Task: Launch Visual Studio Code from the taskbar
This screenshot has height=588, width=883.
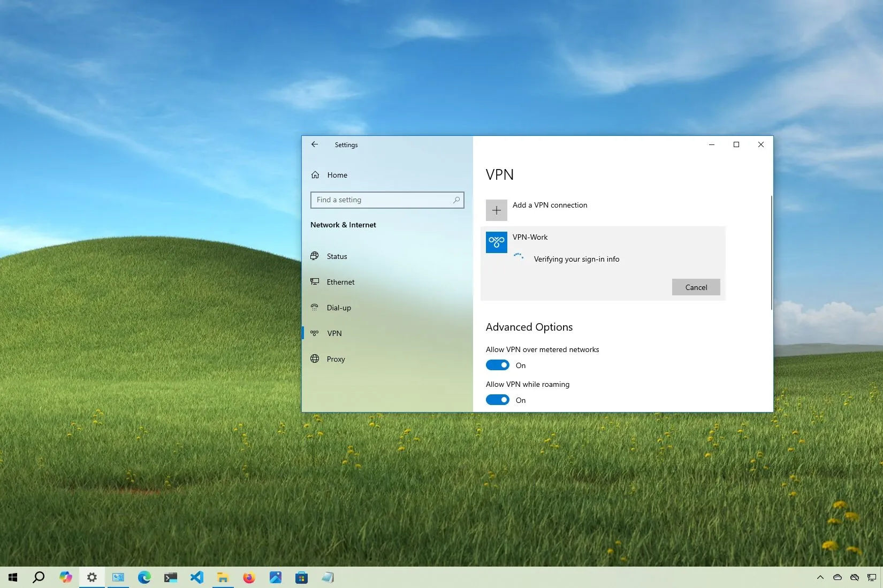Action: point(197,577)
